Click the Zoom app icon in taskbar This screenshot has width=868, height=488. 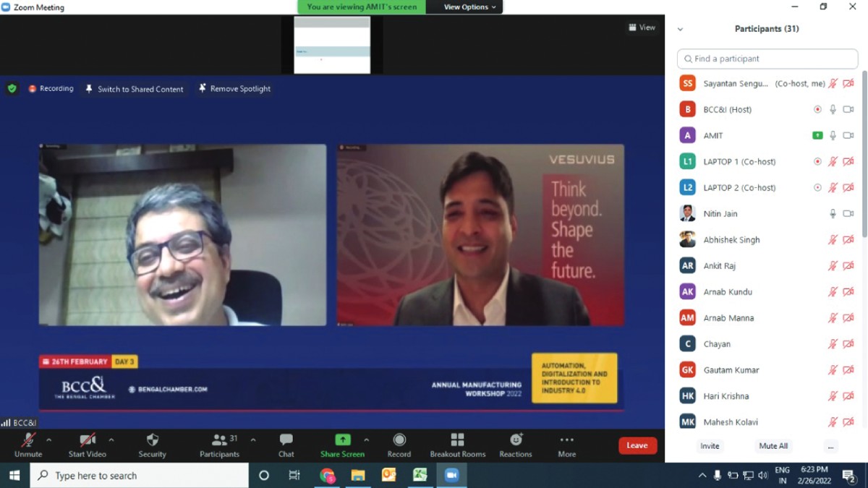[x=451, y=475]
